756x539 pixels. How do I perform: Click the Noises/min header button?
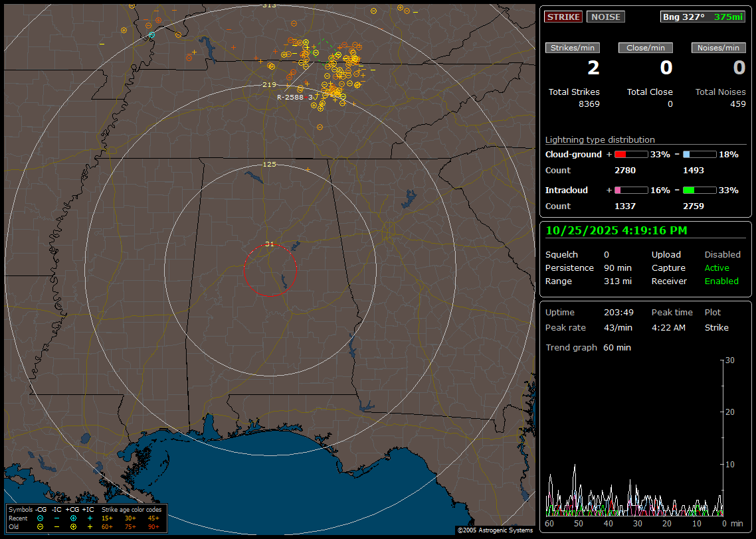click(718, 48)
